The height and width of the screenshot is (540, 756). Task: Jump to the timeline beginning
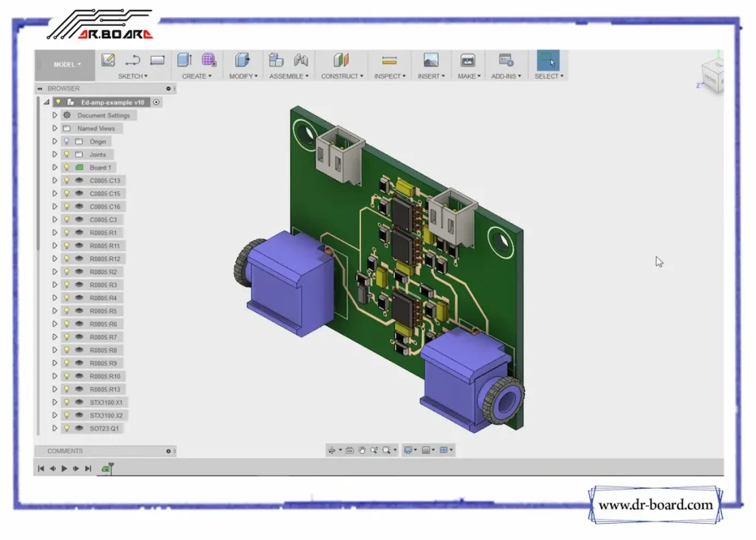[41, 468]
